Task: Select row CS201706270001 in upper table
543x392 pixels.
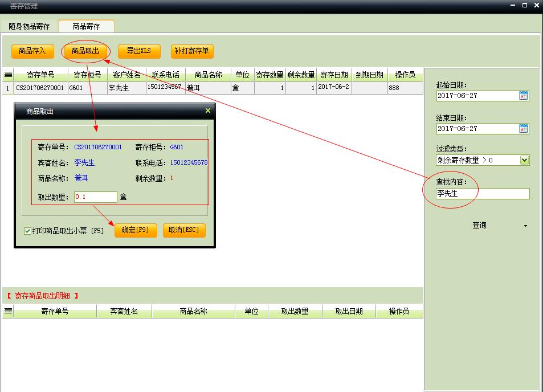Action: click(x=213, y=88)
